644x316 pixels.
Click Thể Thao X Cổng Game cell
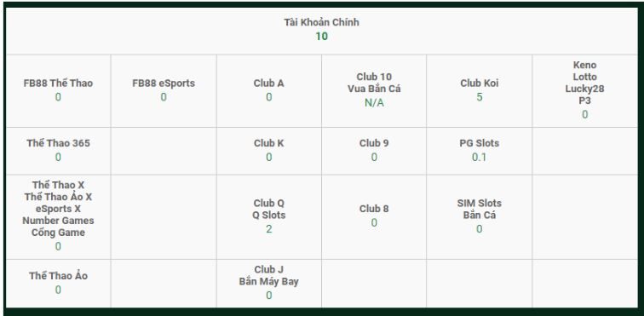(x=58, y=216)
